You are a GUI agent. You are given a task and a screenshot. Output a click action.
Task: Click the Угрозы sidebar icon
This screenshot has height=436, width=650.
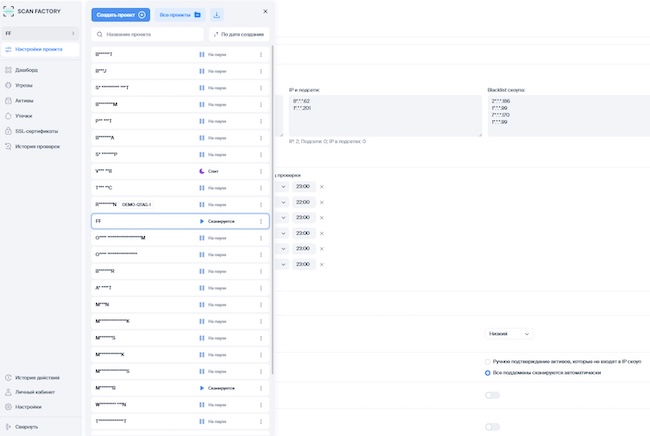pos(8,85)
